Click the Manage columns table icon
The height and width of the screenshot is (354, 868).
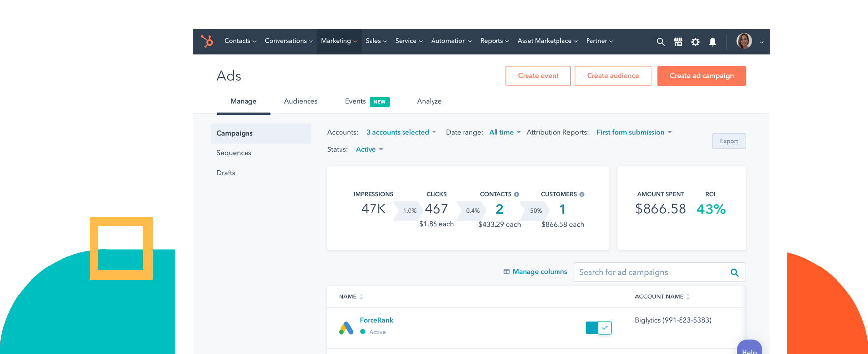tap(506, 272)
